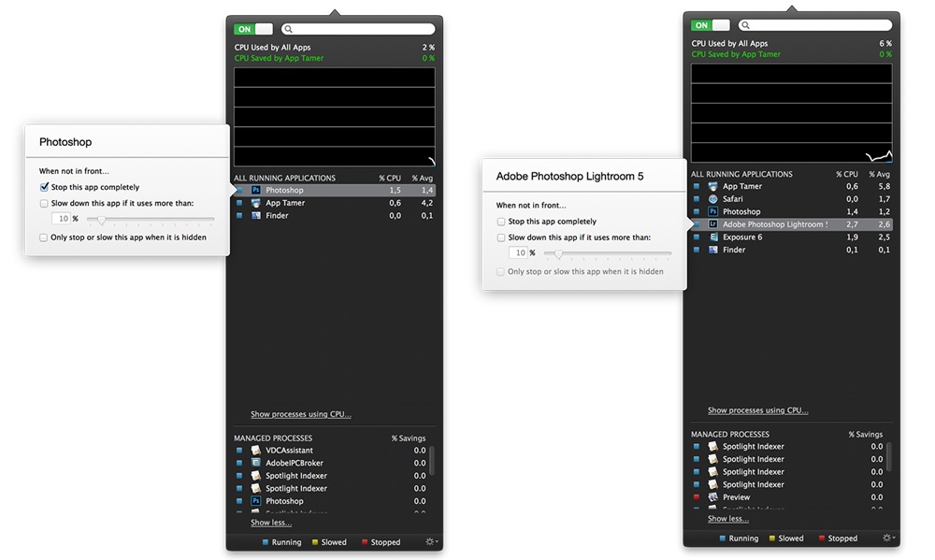The image size is (935, 560).
Task: Click the blue status square beside AdobeIPCBroker
Action: point(239,463)
